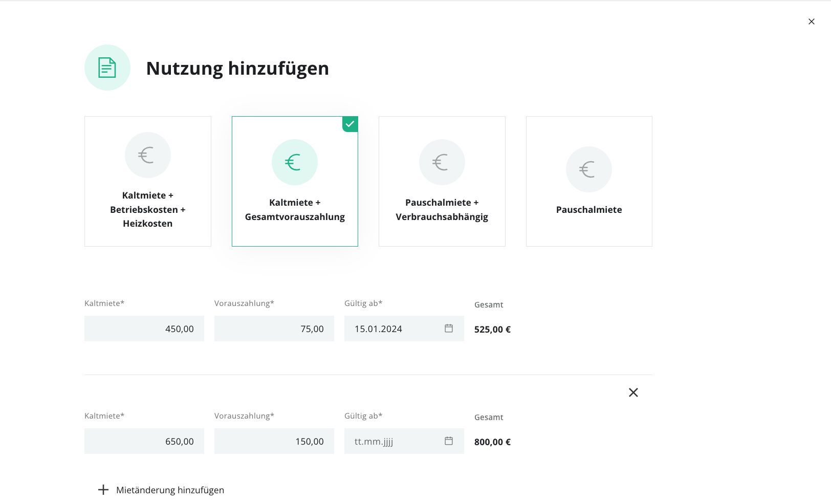
Task: Click the plus icon before Mietänderung hinzufügen
Action: tap(103, 490)
